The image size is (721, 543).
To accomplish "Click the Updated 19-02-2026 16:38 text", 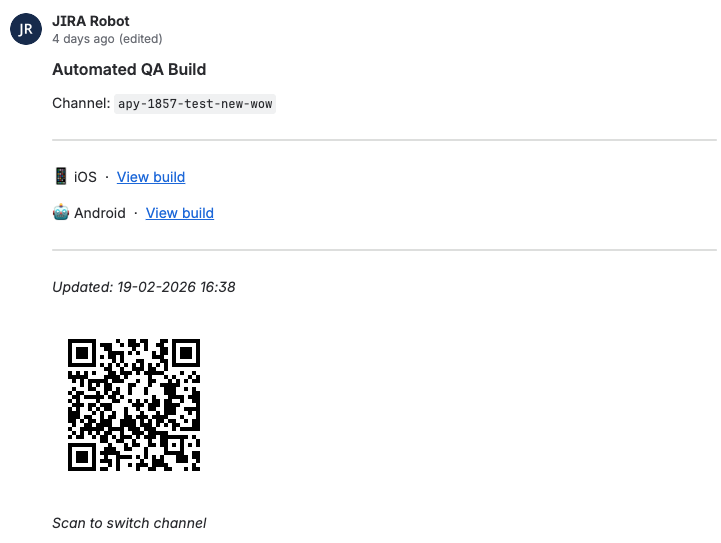I will click(x=144, y=287).
